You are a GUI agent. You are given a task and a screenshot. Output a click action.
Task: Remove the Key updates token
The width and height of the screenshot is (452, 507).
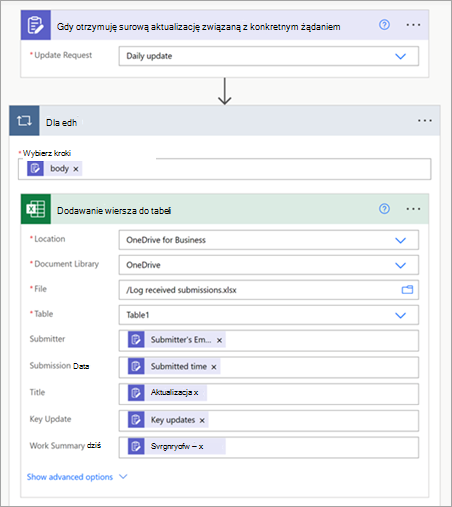[202, 421]
